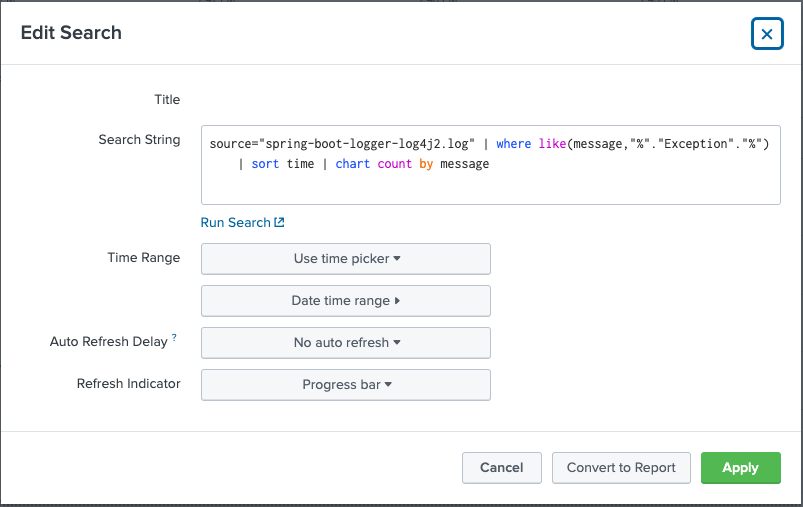Expand the Date time range option
Screen dimensions: 803x507
345,300
